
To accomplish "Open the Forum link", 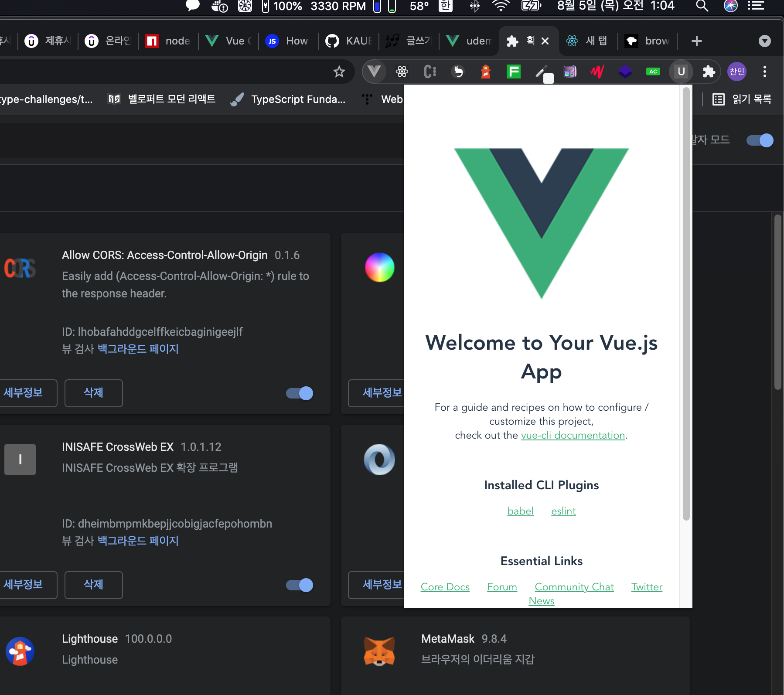I will coord(502,587).
